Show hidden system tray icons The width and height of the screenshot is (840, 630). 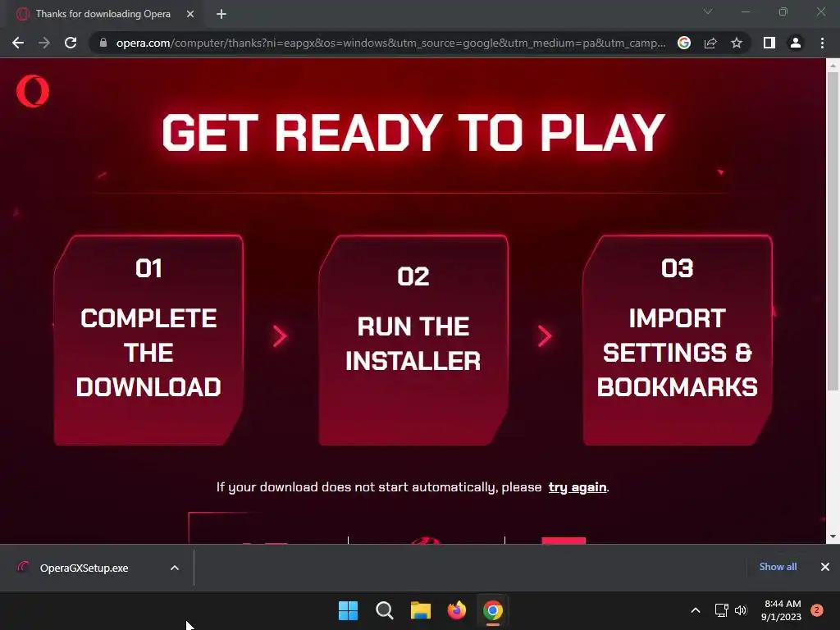696,610
